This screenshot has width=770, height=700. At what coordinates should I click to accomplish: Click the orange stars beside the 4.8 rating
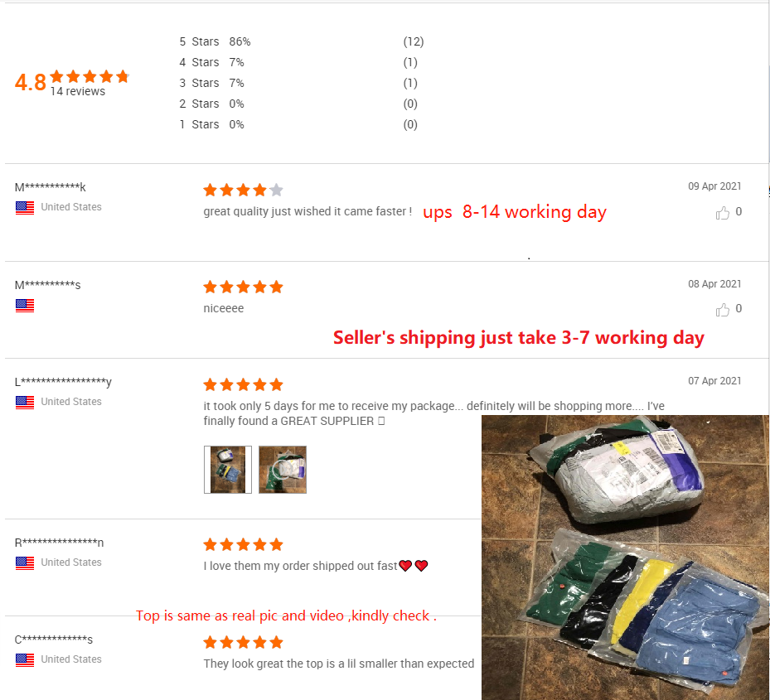[x=90, y=76]
